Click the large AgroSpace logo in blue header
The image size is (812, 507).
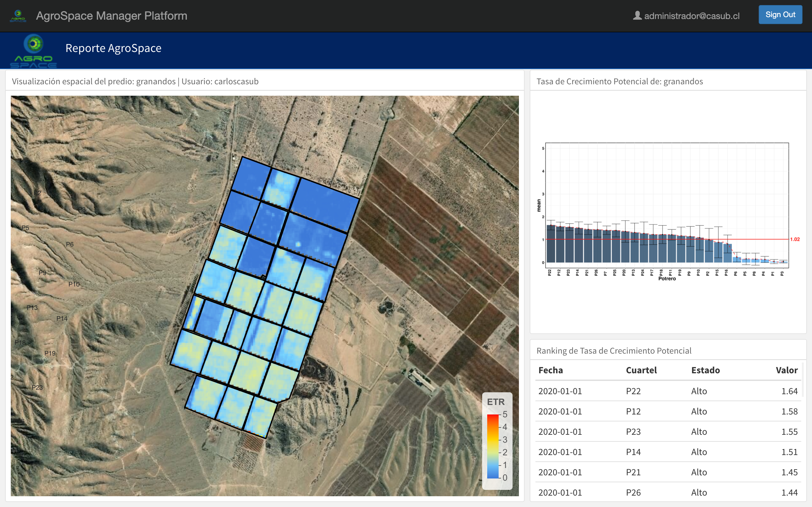click(34, 51)
